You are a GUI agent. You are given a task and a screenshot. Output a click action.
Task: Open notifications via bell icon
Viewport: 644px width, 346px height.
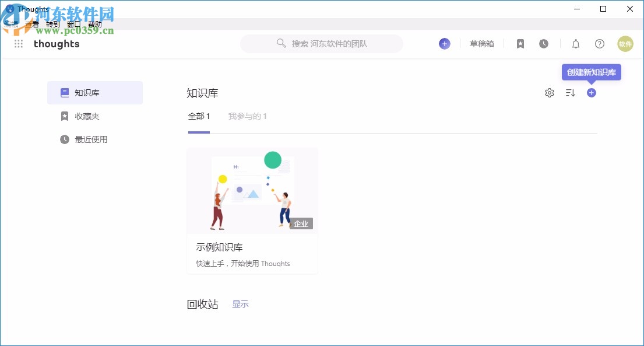[x=575, y=44]
